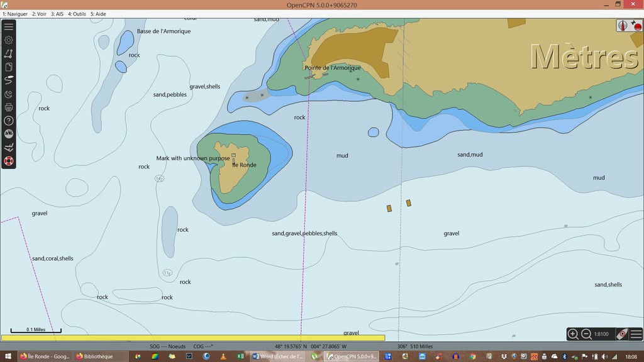Open the 4: Outils menu
This screenshot has height=362, width=644.
click(x=77, y=14)
